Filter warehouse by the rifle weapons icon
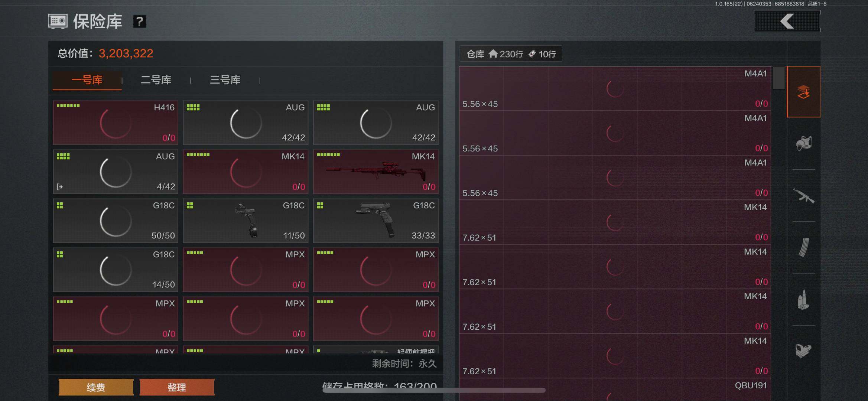 click(803, 196)
